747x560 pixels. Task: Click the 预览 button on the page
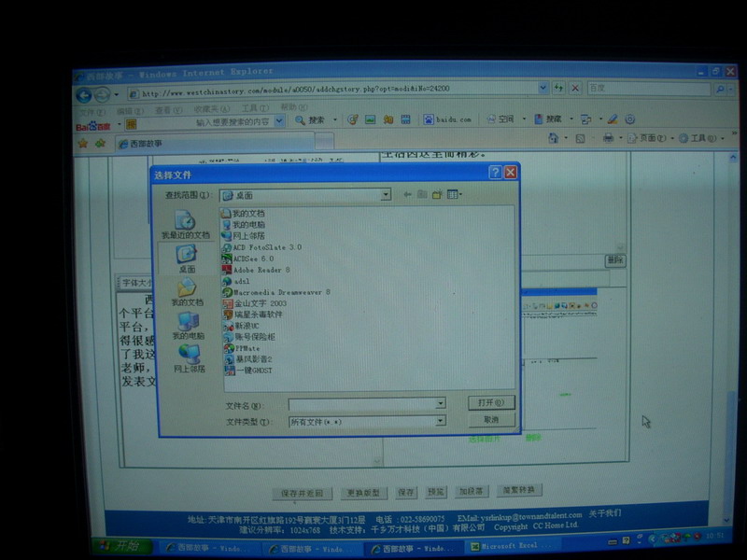(x=436, y=492)
